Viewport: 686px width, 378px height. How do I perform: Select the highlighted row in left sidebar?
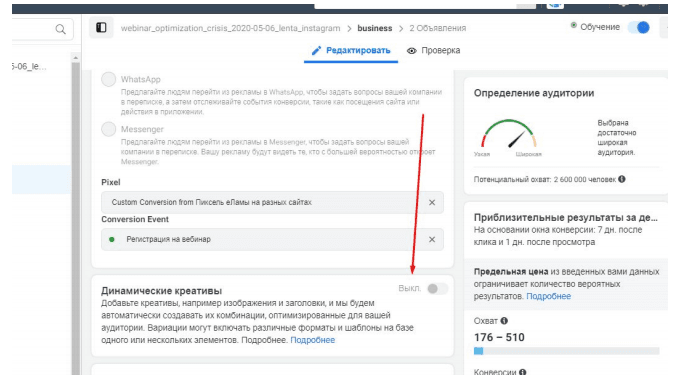[41, 180]
